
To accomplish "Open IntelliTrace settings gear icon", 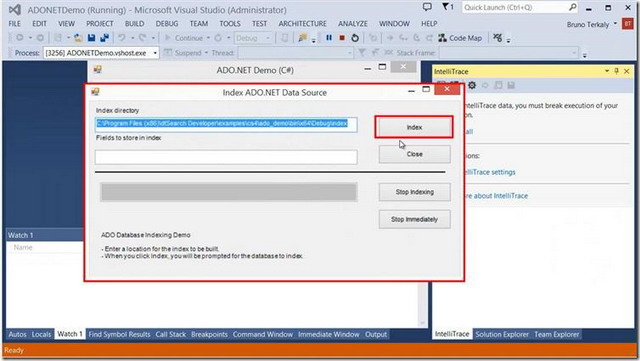I will 472,85.
